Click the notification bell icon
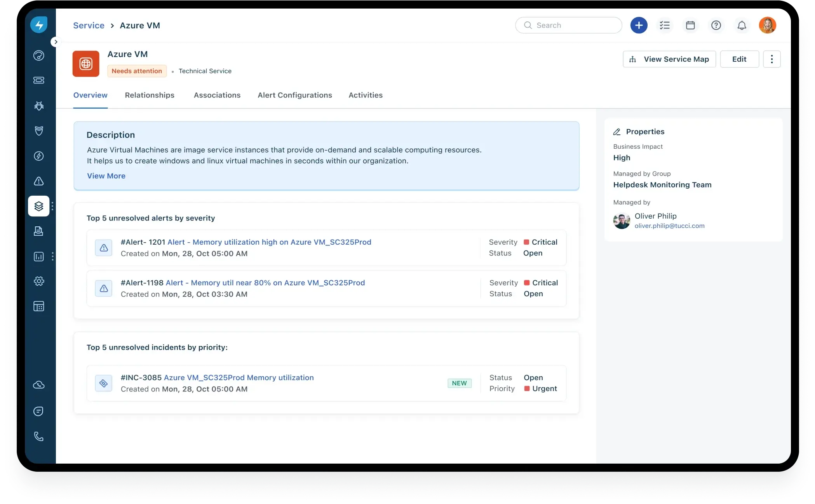 (742, 25)
